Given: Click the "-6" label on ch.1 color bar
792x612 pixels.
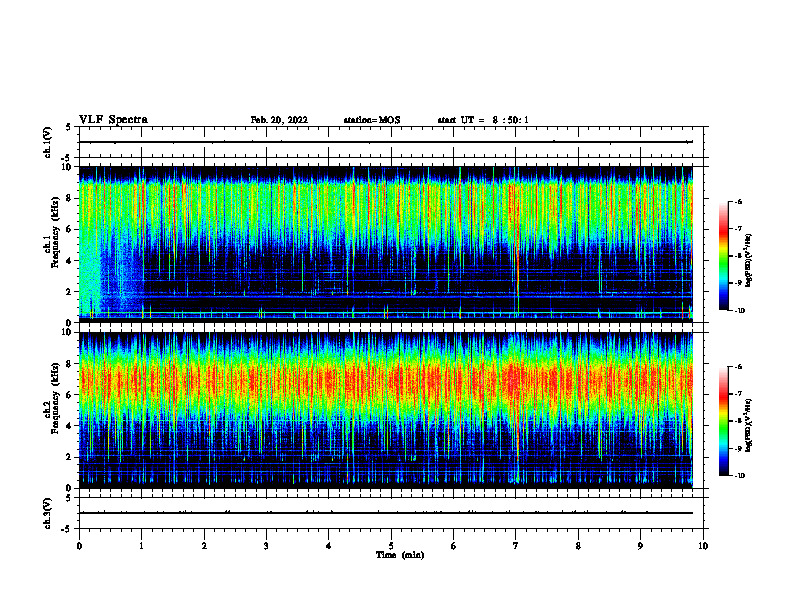Looking at the screenshot, I should coord(738,201).
